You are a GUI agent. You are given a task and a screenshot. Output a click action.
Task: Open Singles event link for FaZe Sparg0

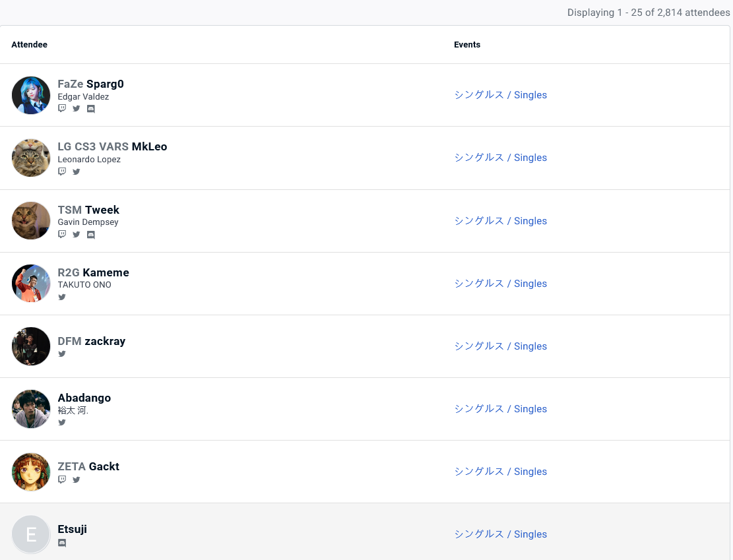click(x=501, y=95)
